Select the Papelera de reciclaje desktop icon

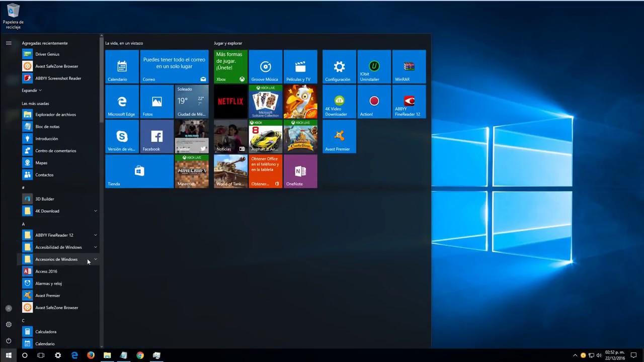pos(13,16)
